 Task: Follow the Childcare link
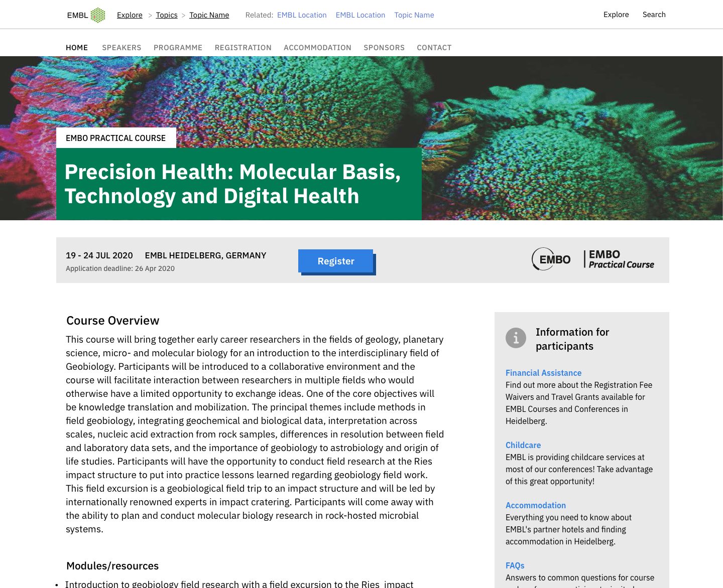523,445
